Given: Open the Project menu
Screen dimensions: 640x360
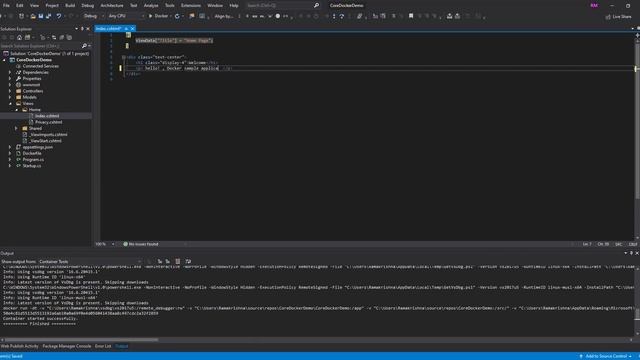Looking at the screenshot, I should click(x=52, y=5).
